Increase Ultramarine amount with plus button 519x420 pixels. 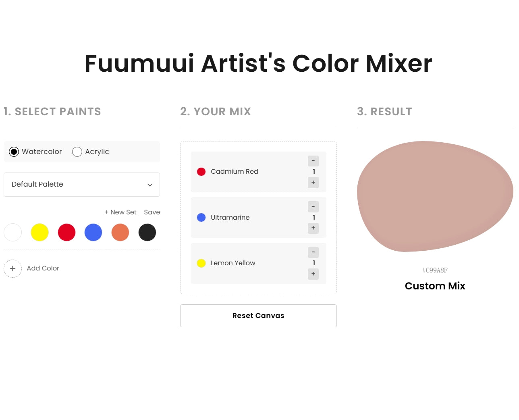(313, 228)
